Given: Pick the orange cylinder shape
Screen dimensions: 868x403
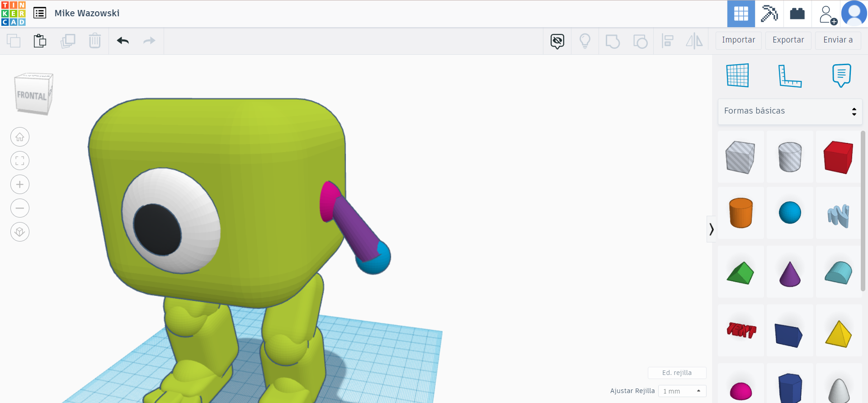Looking at the screenshot, I should click(x=741, y=213).
